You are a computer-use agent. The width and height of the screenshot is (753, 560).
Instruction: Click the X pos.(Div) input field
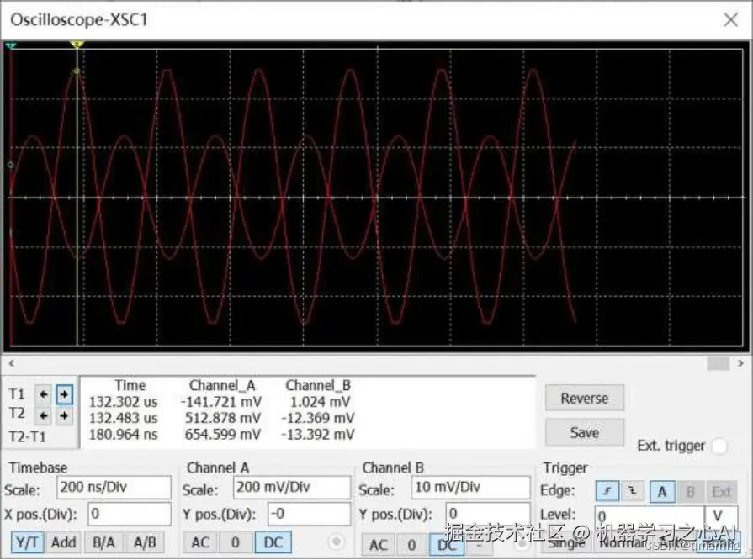(x=130, y=514)
